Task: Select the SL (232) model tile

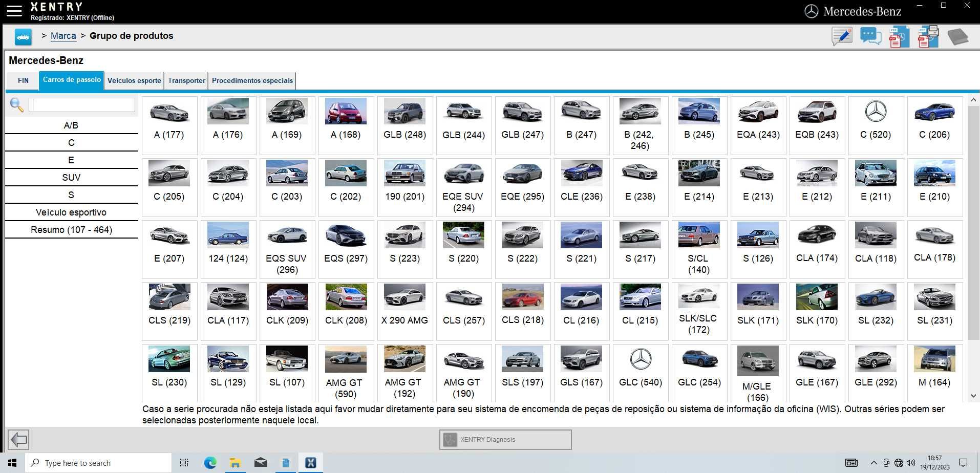Action: pyautogui.click(x=876, y=311)
